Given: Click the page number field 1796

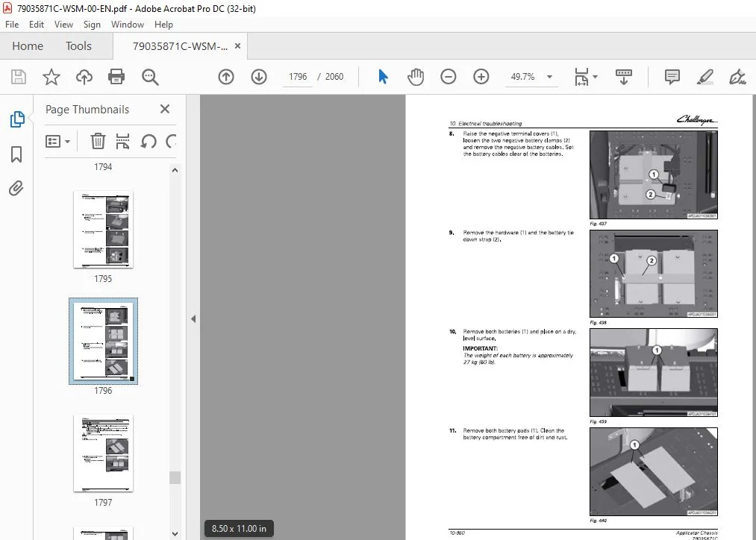Looking at the screenshot, I should coord(298,77).
